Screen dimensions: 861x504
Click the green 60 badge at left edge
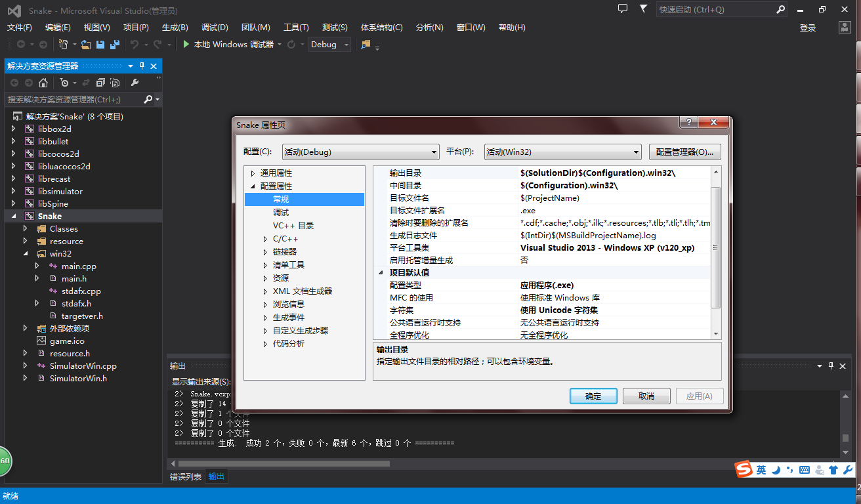pos(5,461)
